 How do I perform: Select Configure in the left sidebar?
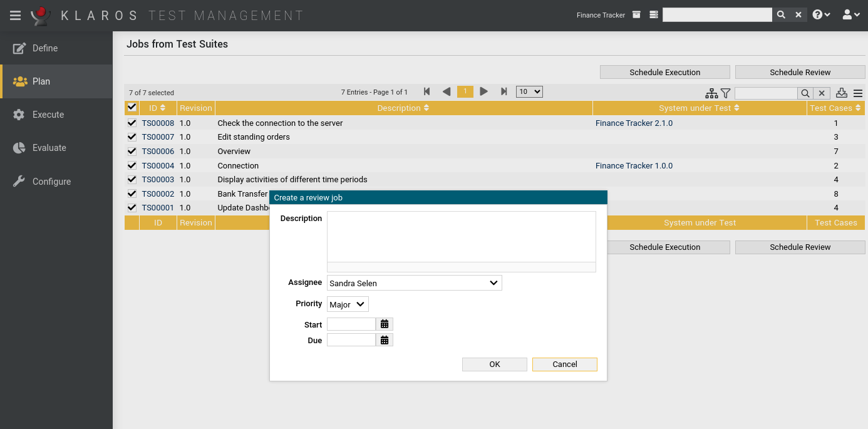coord(51,181)
